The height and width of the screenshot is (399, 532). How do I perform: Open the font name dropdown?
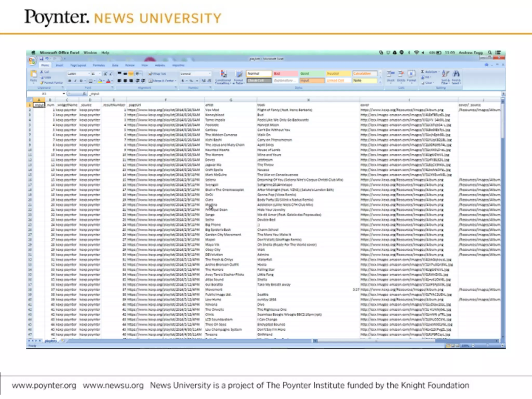point(89,74)
